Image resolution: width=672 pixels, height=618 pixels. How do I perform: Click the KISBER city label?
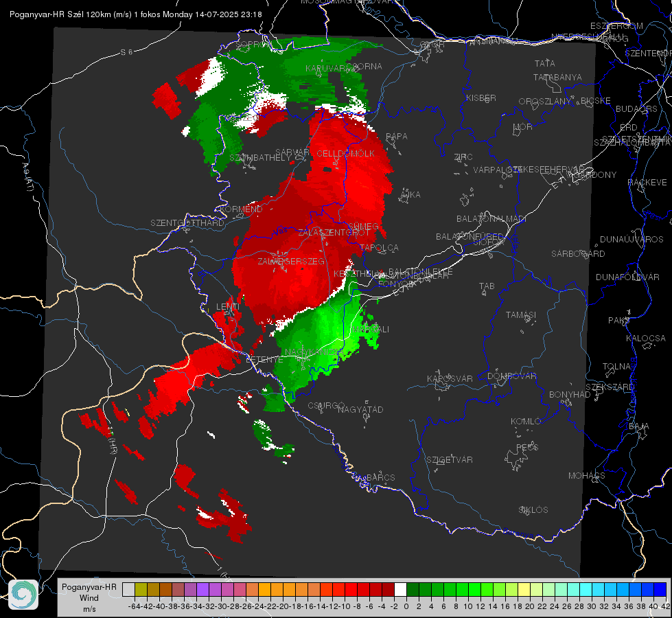481,98
